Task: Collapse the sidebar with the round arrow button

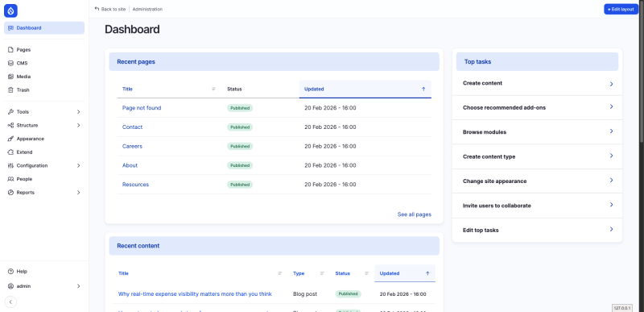Action: click(x=10, y=302)
